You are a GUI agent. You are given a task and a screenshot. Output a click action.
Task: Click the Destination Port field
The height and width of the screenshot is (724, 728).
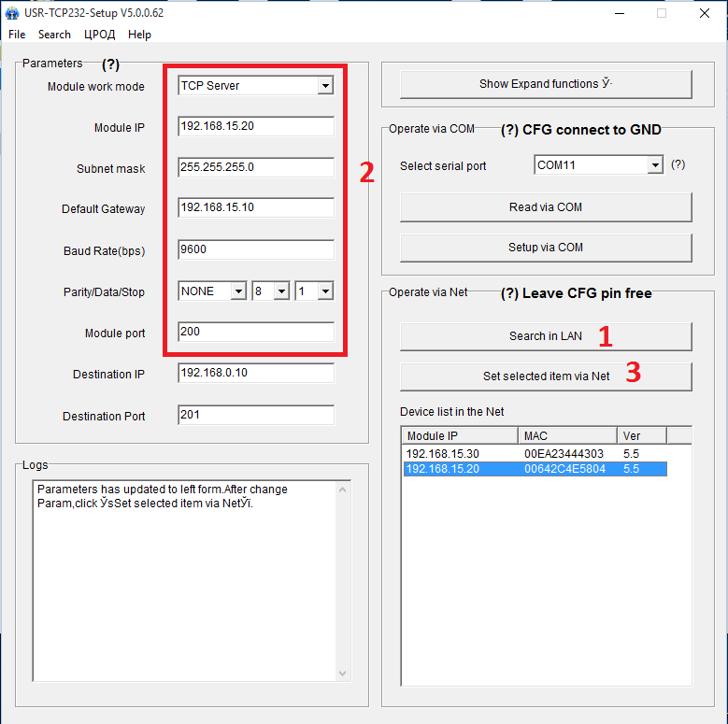(255, 415)
